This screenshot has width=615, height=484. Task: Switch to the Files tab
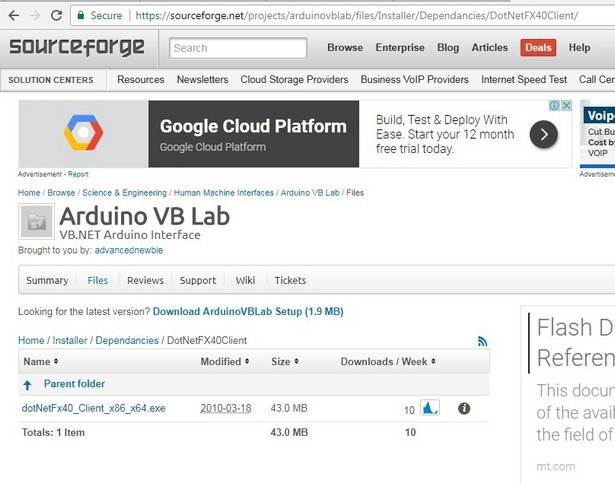pyautogui.click(x=98, y=280)
